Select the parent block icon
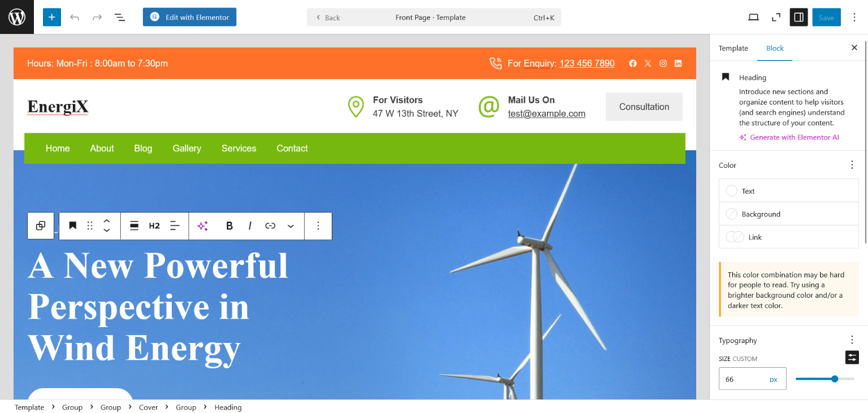Image resolution: width=868 pixels, height=413 pixels. (x=41, y=226)
